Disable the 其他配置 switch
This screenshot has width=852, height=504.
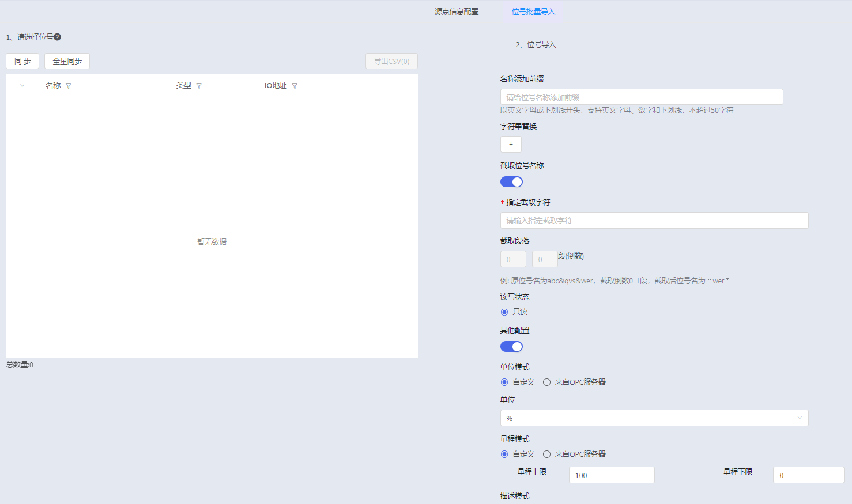pos(511,347)
